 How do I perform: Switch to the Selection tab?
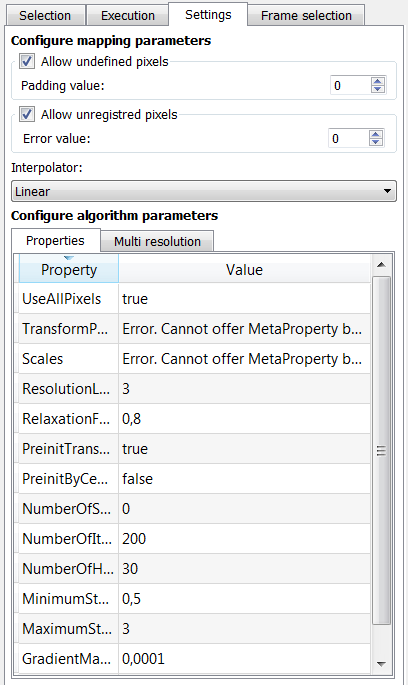pyautogui.click(x=45, y=16)
